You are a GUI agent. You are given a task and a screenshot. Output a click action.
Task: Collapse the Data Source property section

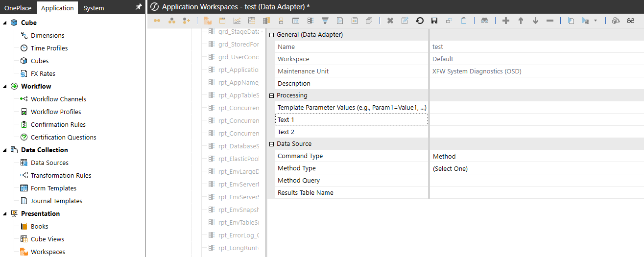pos(271,144)
